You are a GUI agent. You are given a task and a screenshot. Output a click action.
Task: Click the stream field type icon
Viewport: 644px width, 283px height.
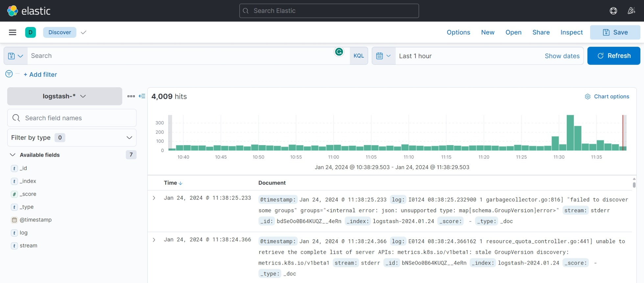click(14, 246)
